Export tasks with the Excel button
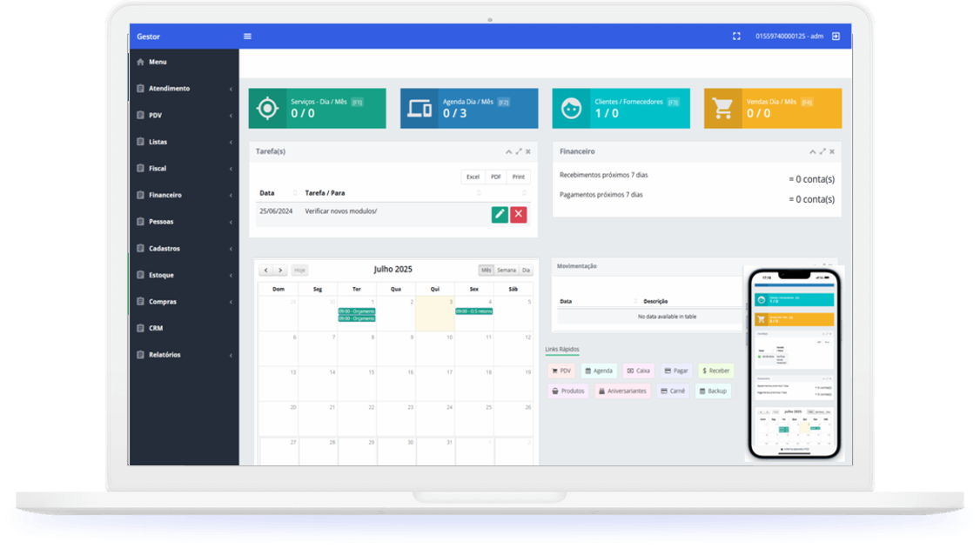Image resolution: width=980 pixels, height=548 pixels. 473,177
